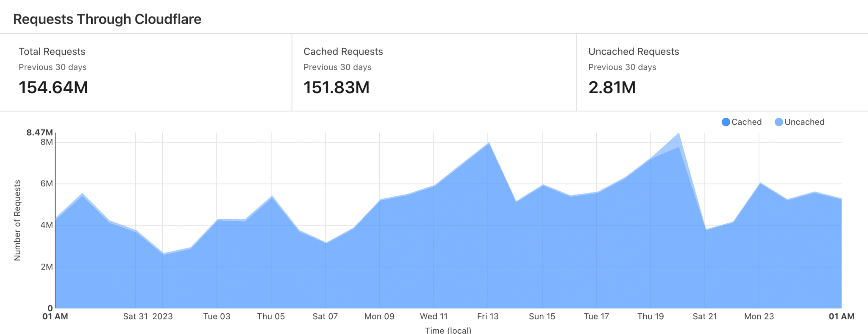868x334 pixels.
Task: Click the Tue 03 x-axis label
Action: [x=217, y=317]
